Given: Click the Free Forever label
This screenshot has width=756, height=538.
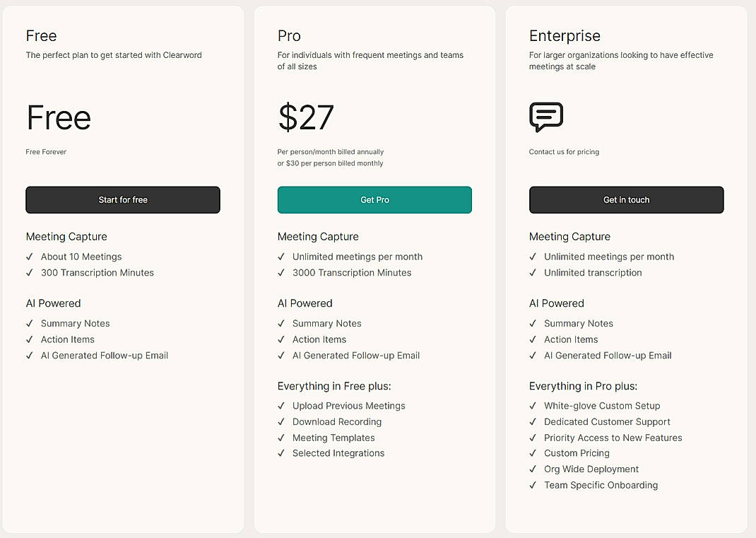Looking at the screenshot, I should (x=45, y=151).
